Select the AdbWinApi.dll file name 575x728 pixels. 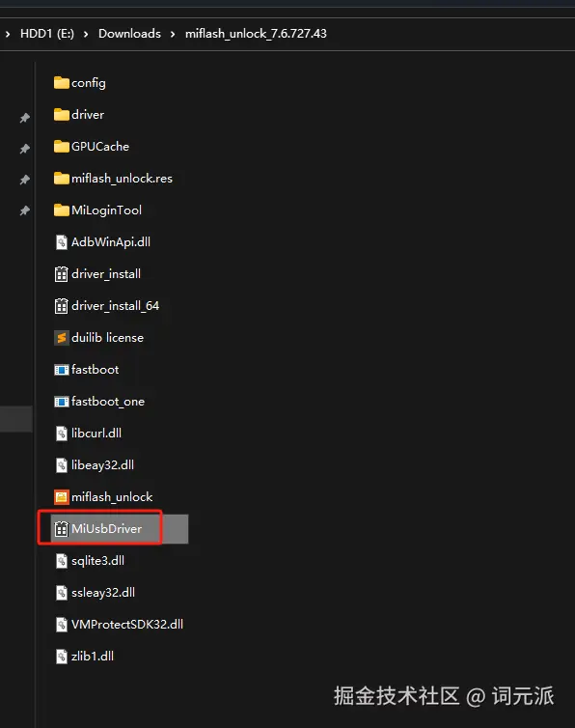tap(111, 242)
